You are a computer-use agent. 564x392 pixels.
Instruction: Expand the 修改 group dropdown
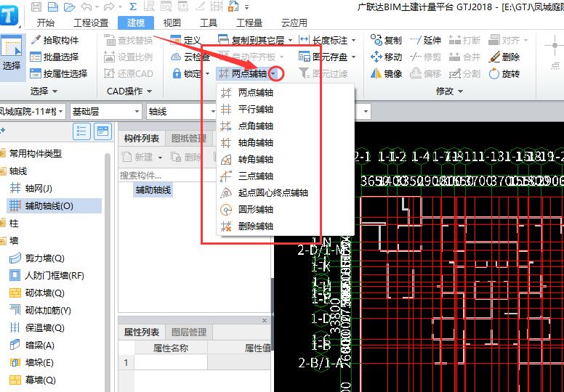pos(449,91)
